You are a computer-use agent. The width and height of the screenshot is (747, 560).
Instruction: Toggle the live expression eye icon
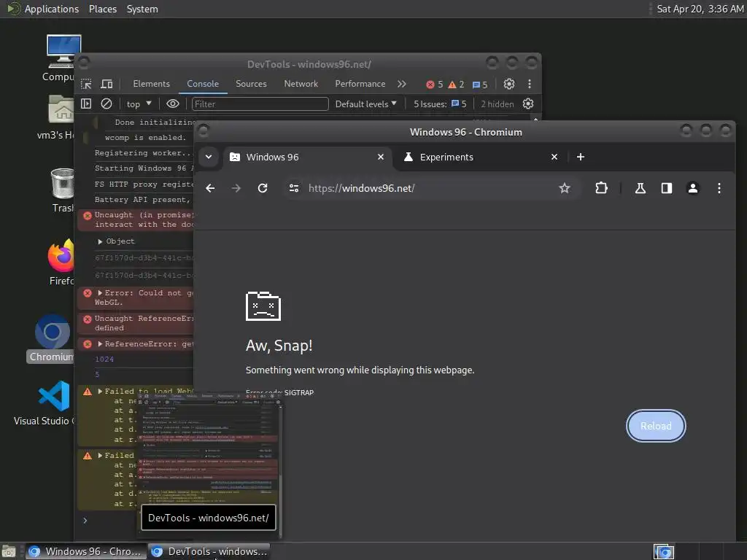point(172,104)
